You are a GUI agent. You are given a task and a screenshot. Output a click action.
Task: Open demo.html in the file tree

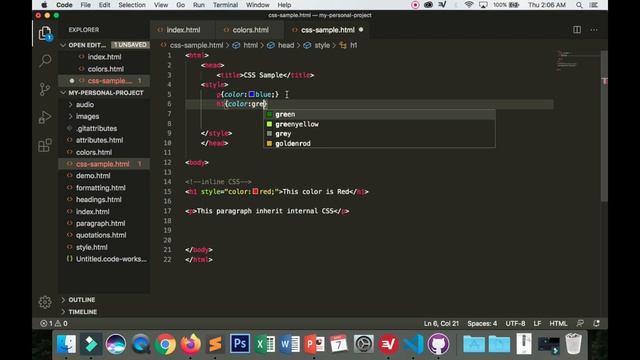[x=93, y=176]
